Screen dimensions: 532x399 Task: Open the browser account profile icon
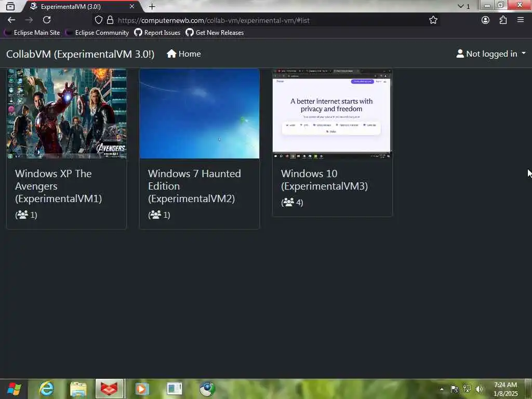point(486,20)
